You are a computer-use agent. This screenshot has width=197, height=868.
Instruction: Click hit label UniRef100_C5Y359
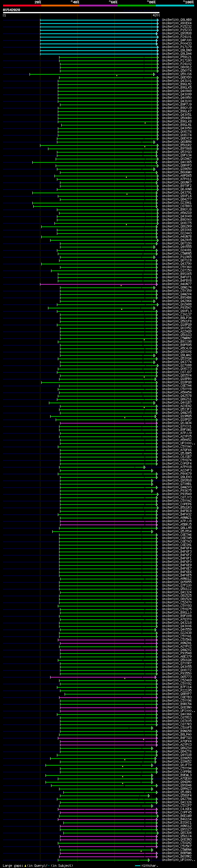(177, 291)
